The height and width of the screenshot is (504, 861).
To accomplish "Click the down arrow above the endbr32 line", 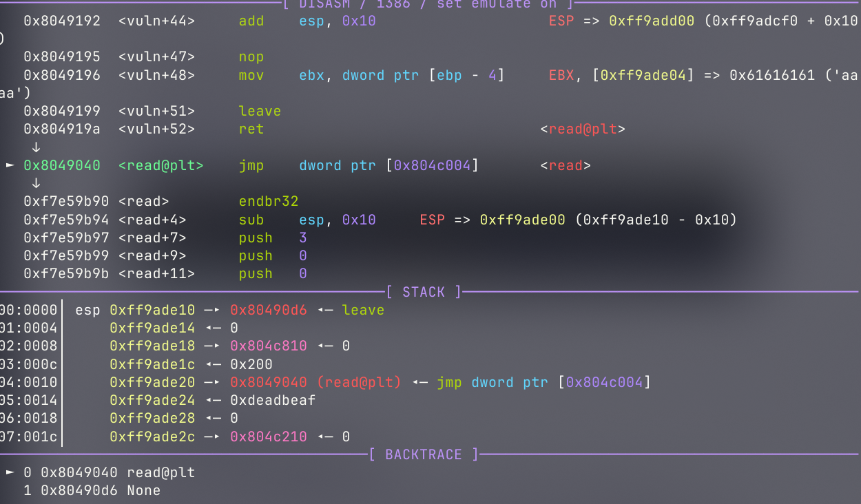I will pyautogui.click(x=36, y=184).
